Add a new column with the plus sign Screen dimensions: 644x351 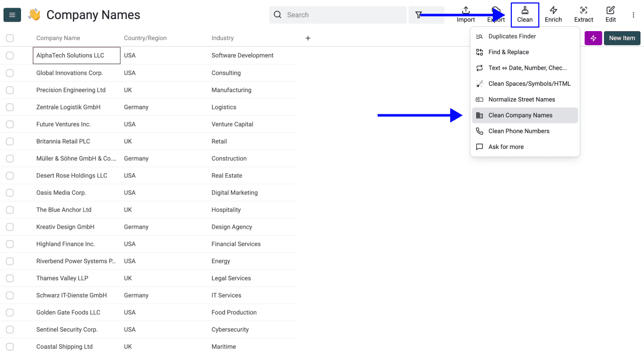click(x=307, y=38)
